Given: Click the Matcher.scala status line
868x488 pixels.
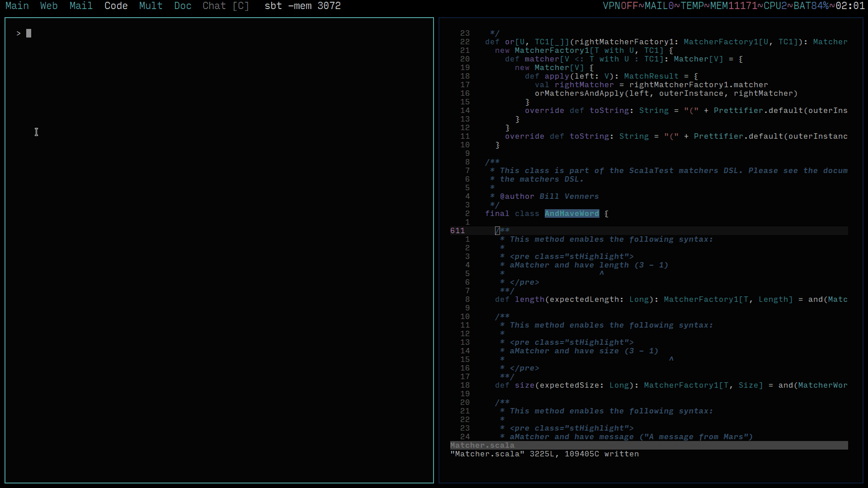Looking at the screenshot, I should (482, 446).
